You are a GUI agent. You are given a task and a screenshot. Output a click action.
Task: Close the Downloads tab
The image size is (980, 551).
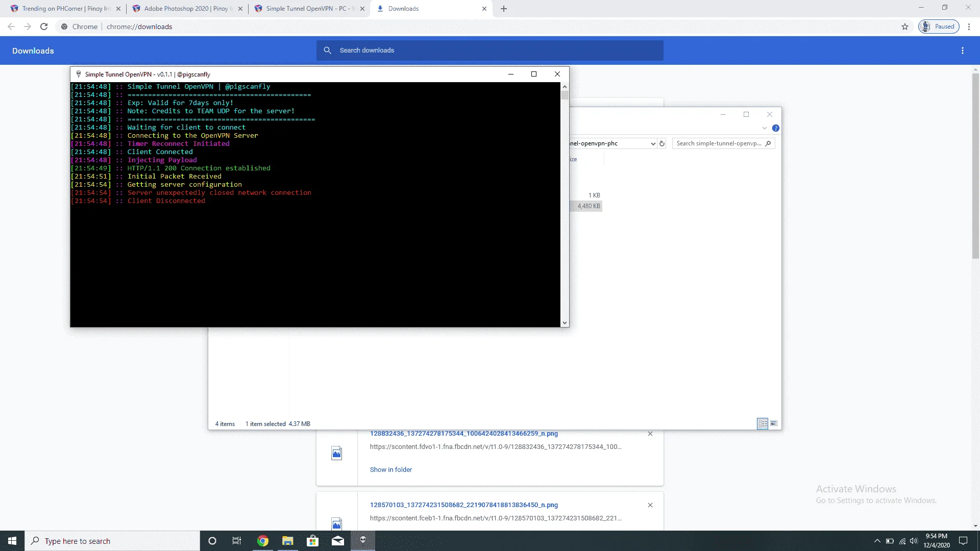point(484,9)
